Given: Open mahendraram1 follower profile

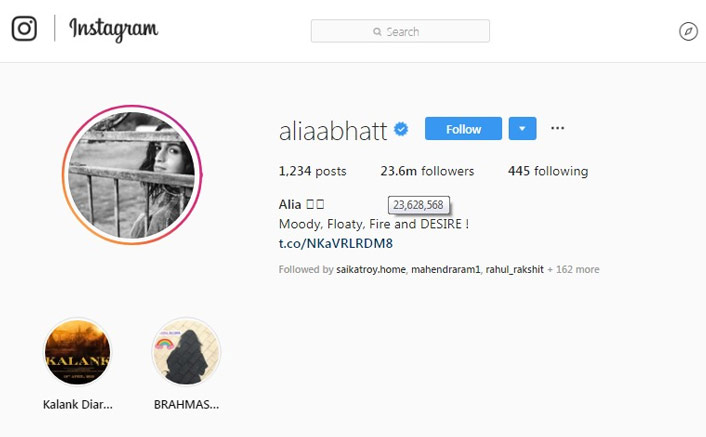Looking at the screenshot, I should coord(446,270).
